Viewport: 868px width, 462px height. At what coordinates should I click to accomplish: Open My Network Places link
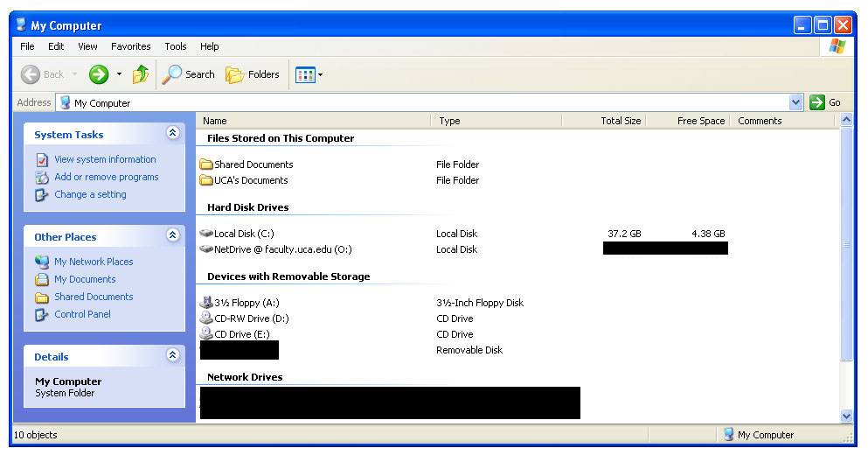pos(94,262)
